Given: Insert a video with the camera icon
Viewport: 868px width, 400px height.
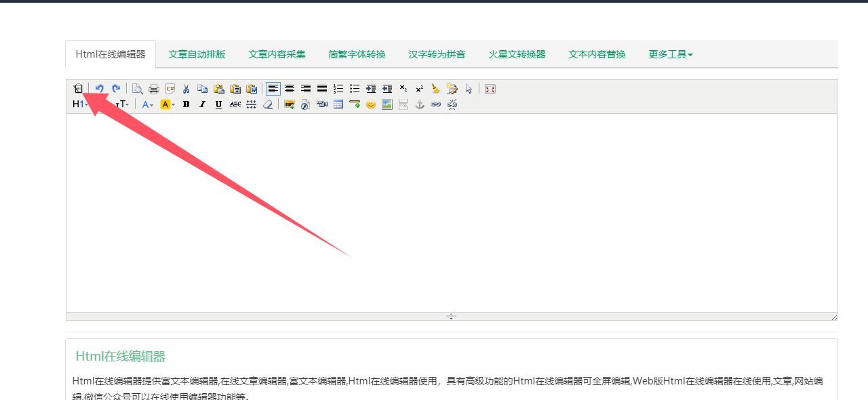Looking at the screenshot, I should 321,104.
